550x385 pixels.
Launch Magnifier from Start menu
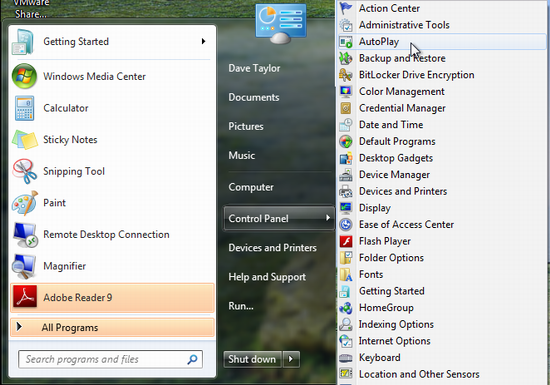(112, 266)
